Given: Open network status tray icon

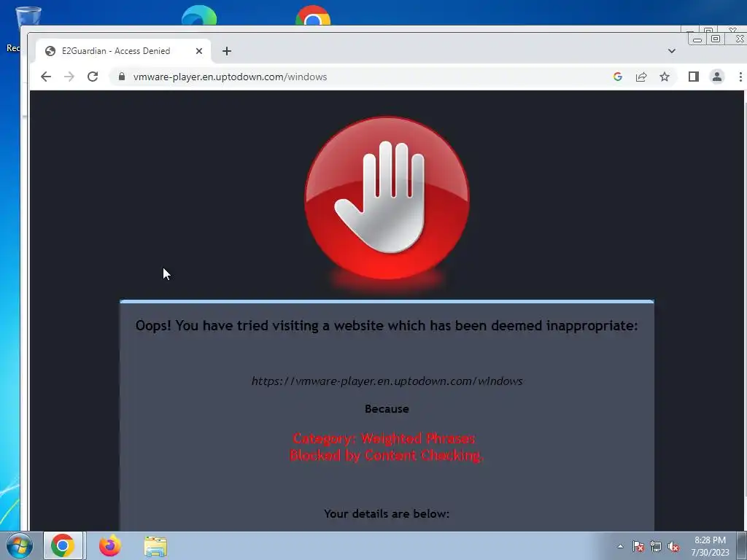Looking at the screenshot, I should pos(656,546).
